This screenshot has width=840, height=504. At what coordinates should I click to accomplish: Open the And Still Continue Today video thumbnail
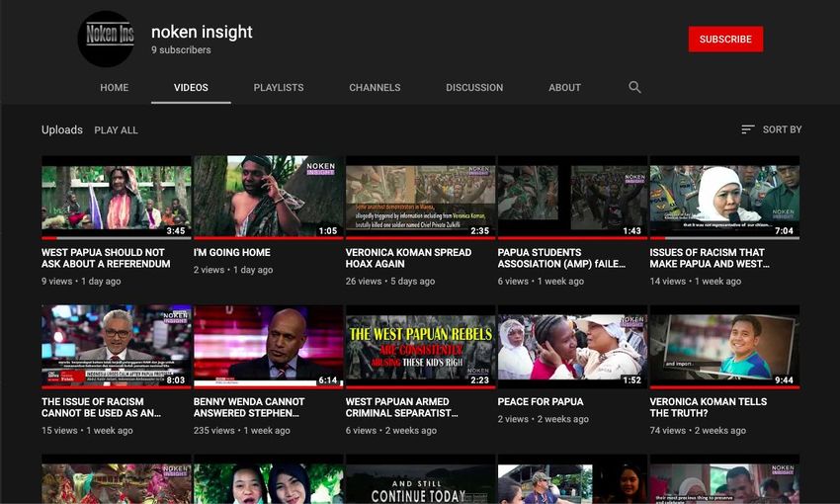(x=421, y=479)
